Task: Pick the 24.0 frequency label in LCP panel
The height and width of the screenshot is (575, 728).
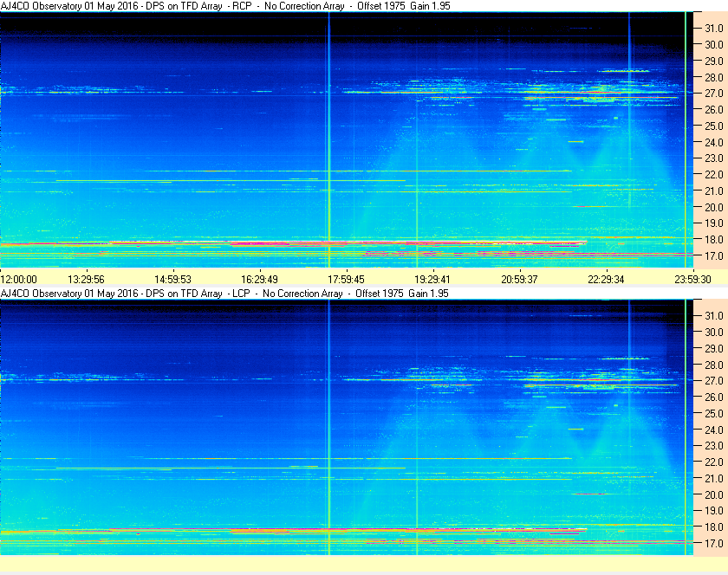Action: pyautogui.click(x=714, y=430)
